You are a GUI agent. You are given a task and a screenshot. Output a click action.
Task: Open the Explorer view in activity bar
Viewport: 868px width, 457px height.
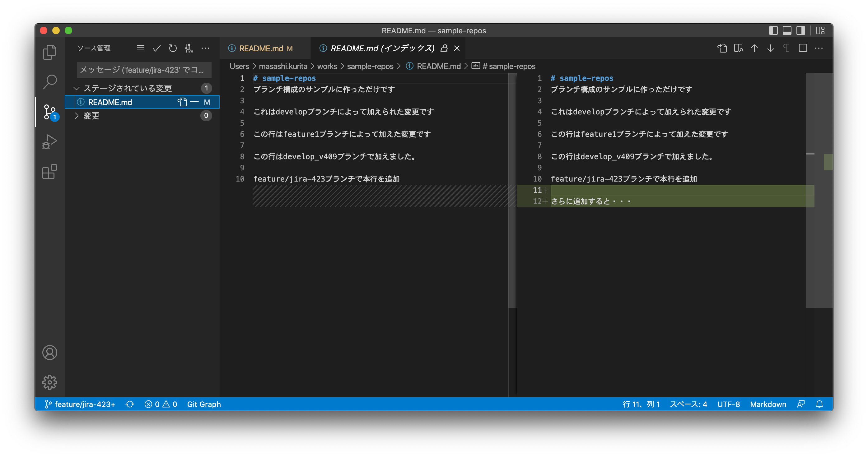coord(49,52)
